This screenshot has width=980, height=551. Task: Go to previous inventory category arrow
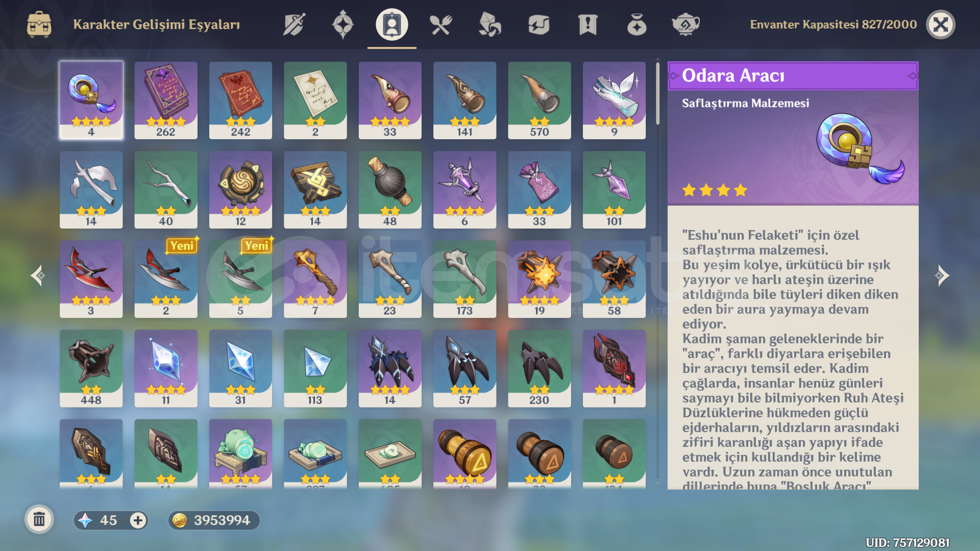38,275
